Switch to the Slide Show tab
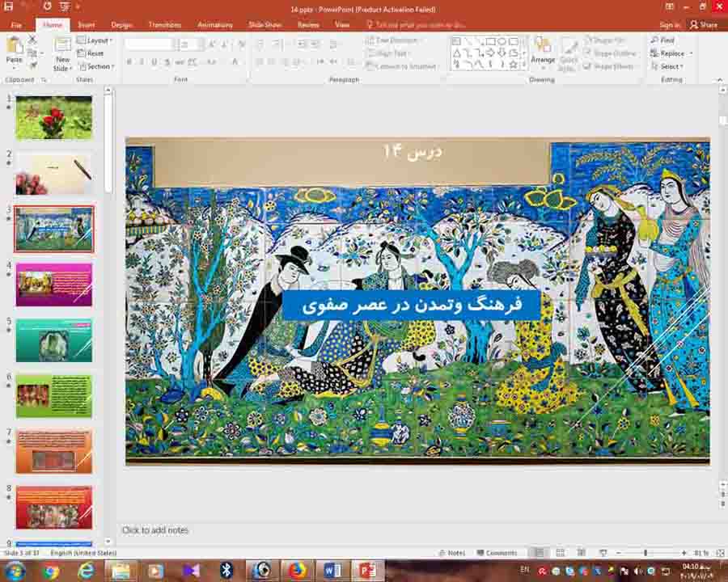Viewport: 728px width, 582px height. pyautogui.click(x=265, y=24)
